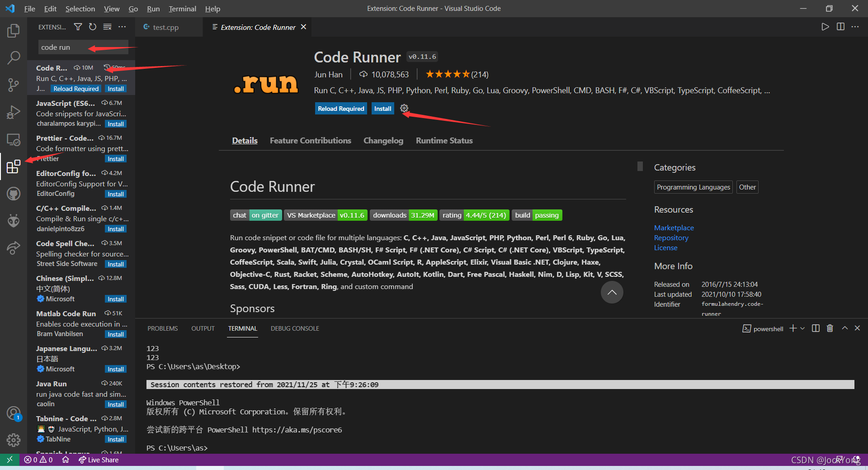Open the Explorer view in the activity bar
Image resolution: width=868 pixels, height=470 pixels.
[x=14, y=31]
